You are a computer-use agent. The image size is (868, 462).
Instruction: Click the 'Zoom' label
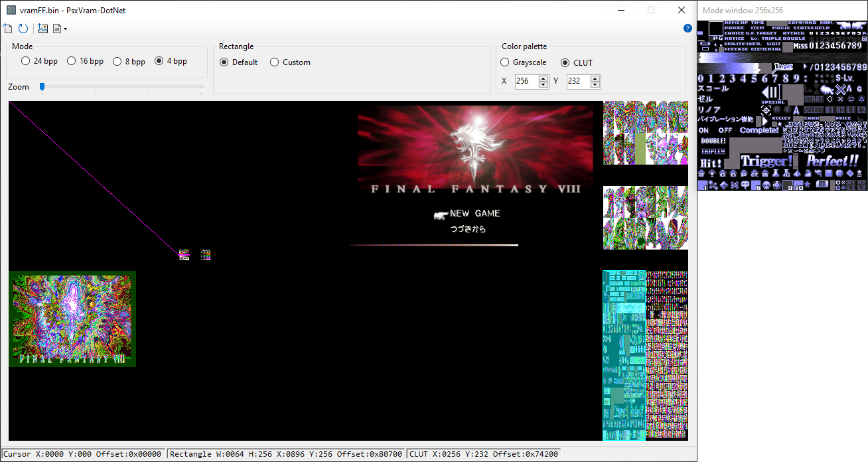(x=19, y=87)
